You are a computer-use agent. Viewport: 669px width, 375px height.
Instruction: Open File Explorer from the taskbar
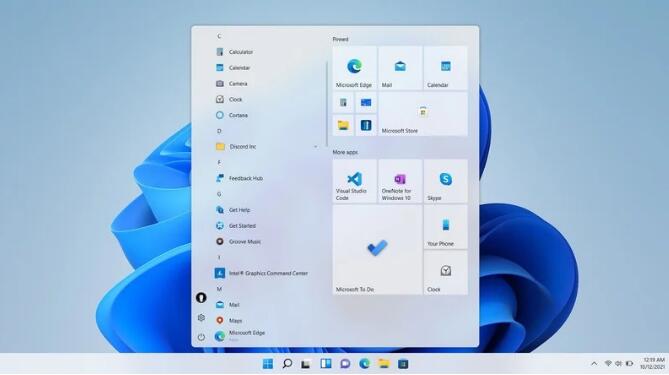pos(384,364)
